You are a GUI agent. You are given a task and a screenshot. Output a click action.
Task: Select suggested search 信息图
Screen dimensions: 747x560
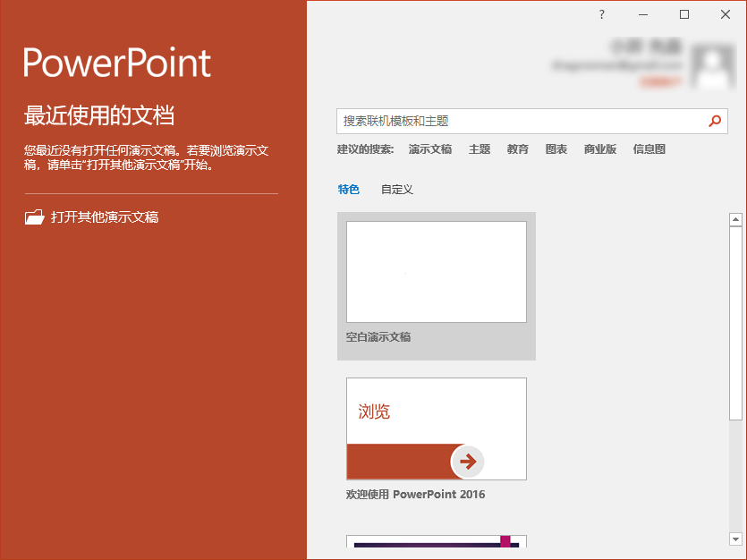pyautogui.click(x=649, y=149)
